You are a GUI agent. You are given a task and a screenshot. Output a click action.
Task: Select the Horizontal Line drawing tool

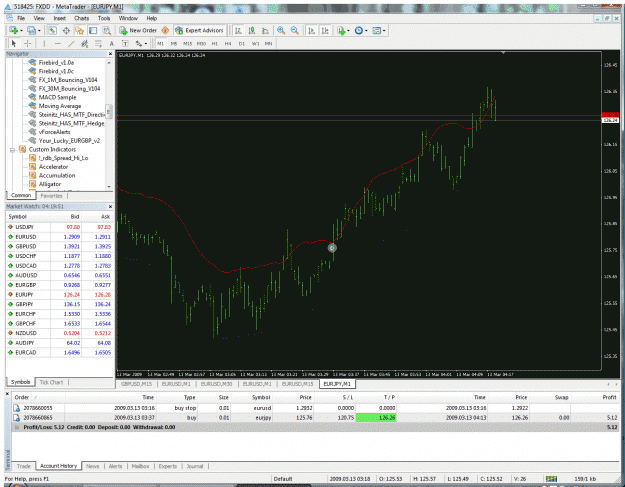click(58, 43)
